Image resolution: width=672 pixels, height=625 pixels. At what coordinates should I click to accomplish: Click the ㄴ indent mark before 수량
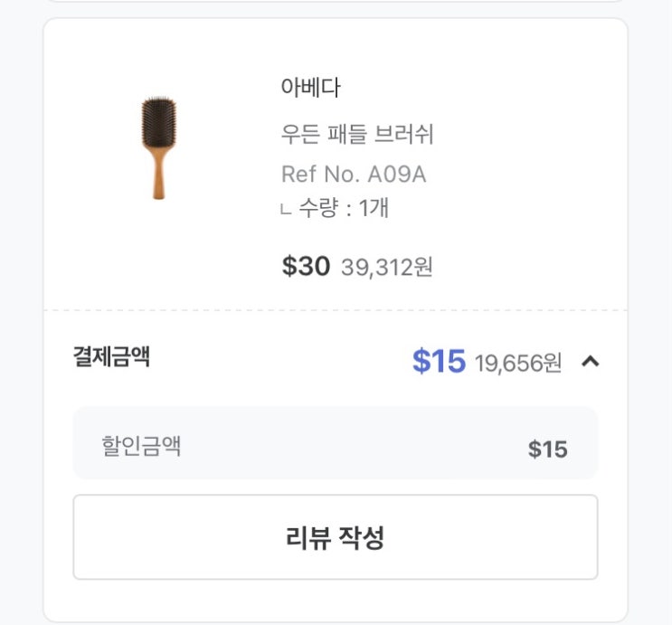(x=286, y=210)
